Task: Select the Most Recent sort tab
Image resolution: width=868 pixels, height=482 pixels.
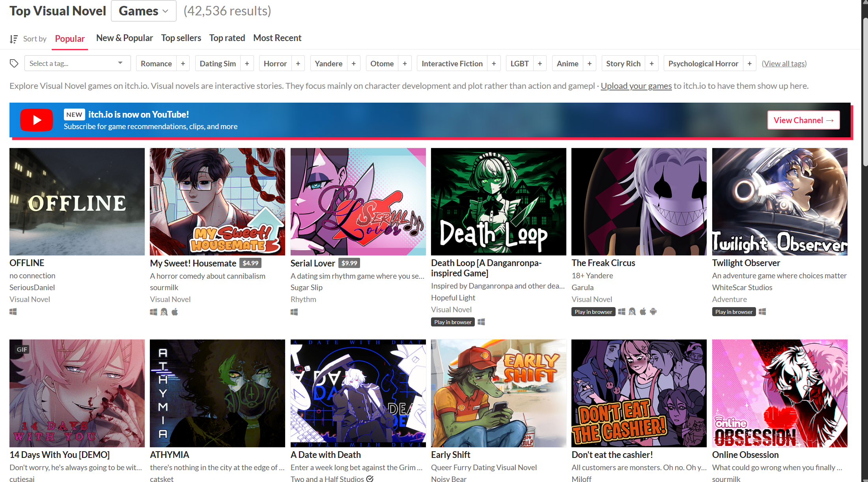Action: 277,38
